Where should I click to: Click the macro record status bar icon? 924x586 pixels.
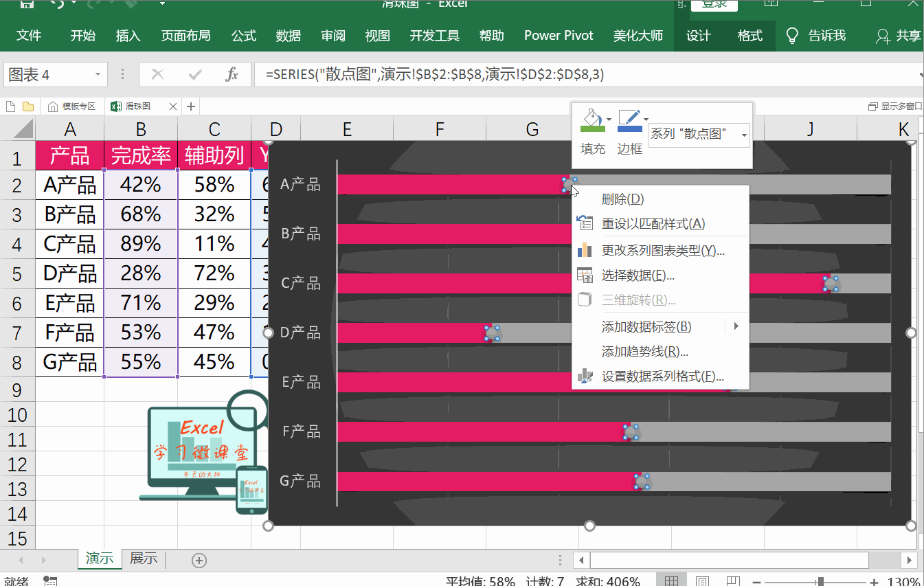[x=50, y=581]
